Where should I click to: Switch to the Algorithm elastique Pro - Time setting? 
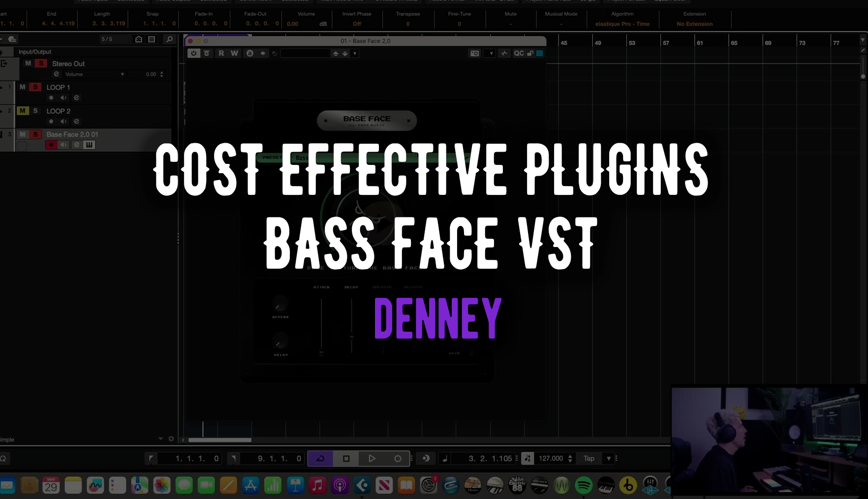pos(622,24)
